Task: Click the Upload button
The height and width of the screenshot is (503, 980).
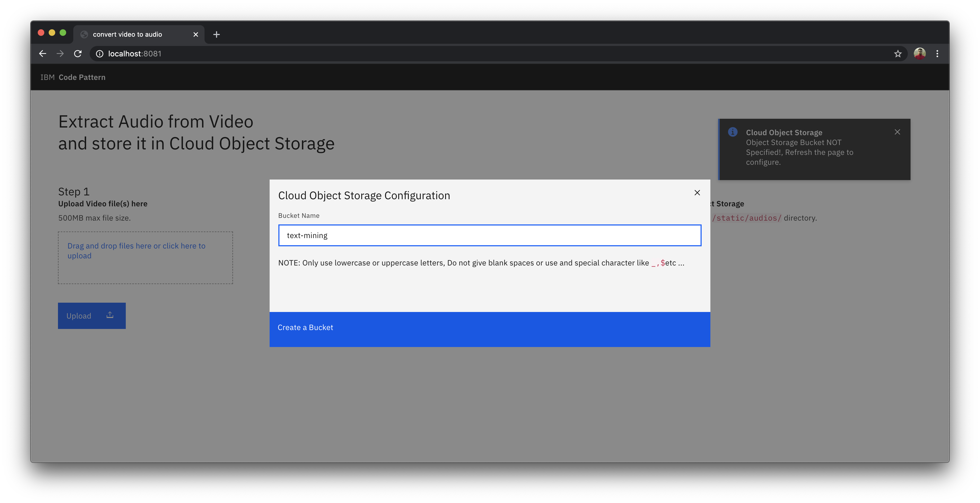Action: click(x=92, y=316)
